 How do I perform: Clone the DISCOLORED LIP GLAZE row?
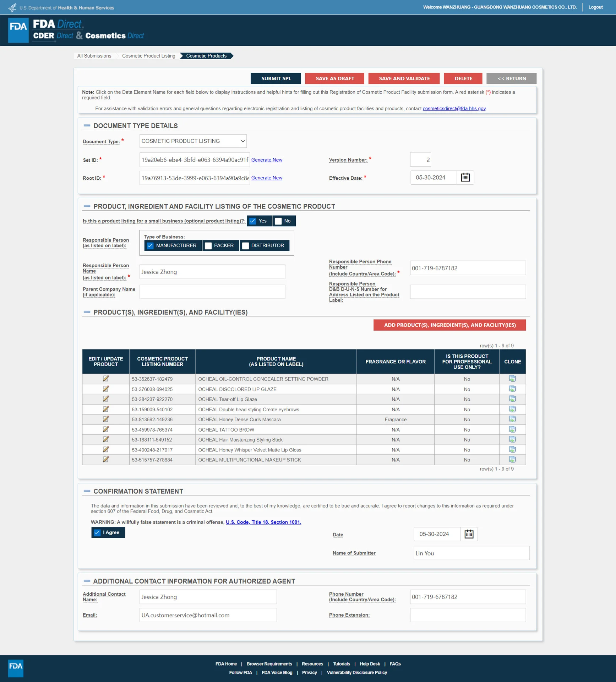point(512,389)
